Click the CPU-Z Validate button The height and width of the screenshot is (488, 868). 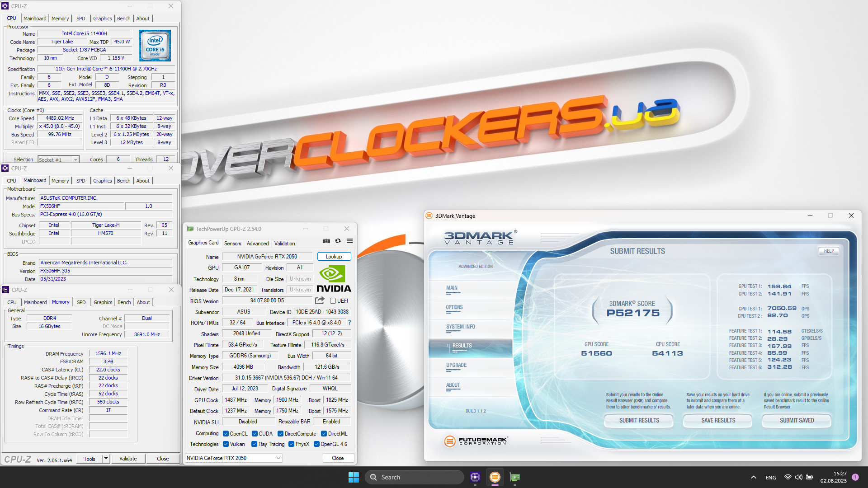(128, 459)
